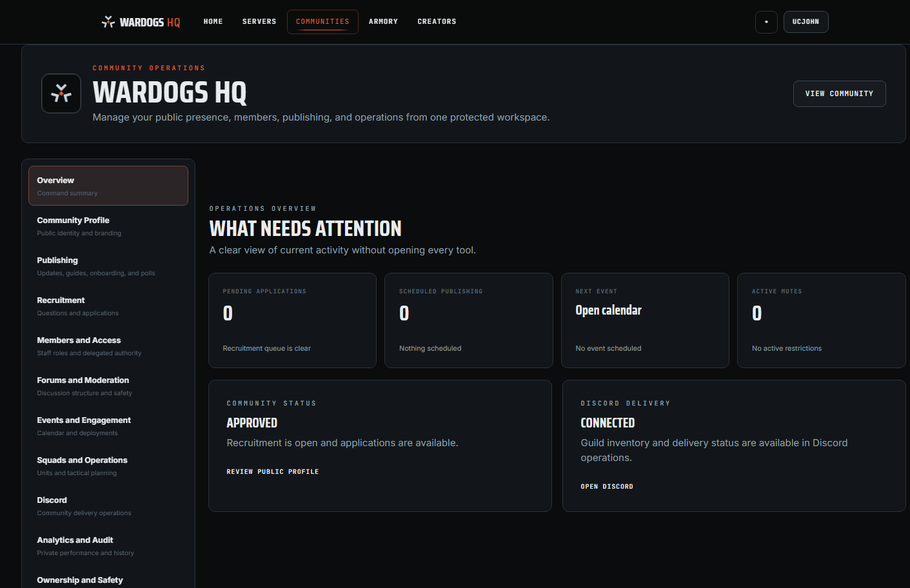Click Open calendar in Next Event card
910x588 pixels.
pos(608,310)
